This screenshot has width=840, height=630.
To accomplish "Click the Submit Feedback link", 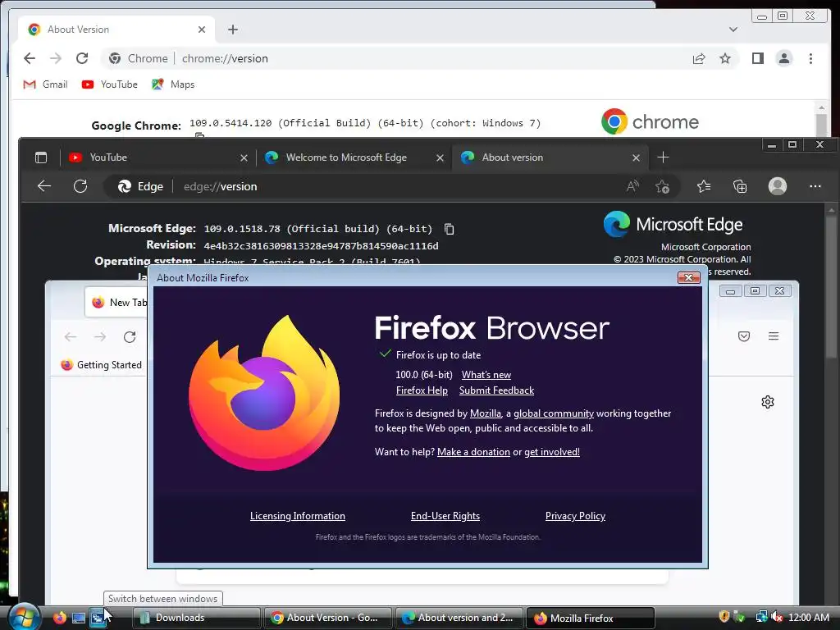I will coord(496,390).
